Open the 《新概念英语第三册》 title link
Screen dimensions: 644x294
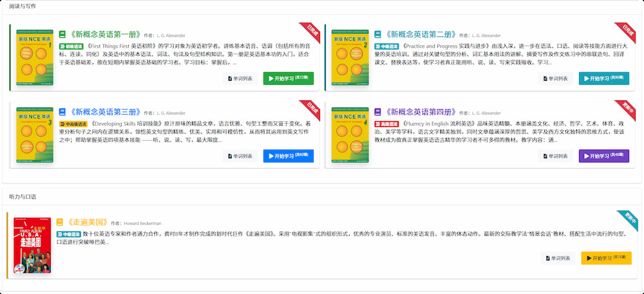click(x=104, y=112)
